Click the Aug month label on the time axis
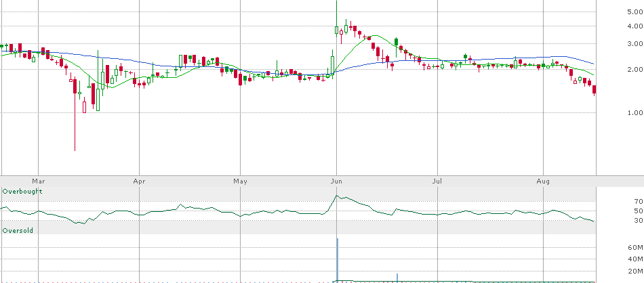 [x=544, y=181]
